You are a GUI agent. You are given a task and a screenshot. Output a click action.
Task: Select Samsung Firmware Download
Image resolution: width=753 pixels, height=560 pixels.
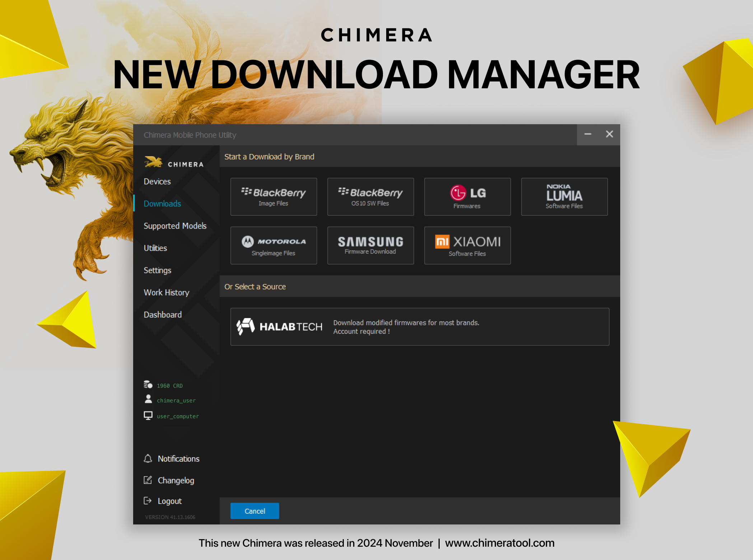coord(370,245)
